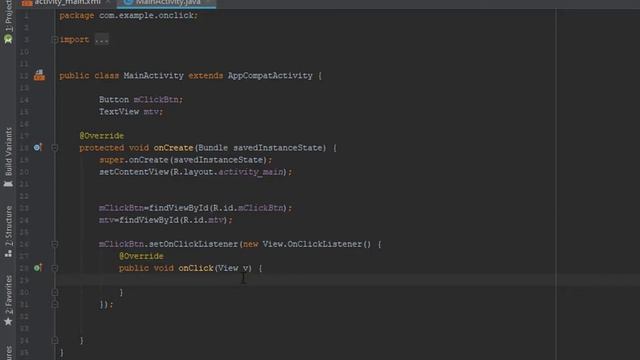Image resolution: width=640 pixels, height=360 pixels.
Task: Select the MainActivity.java tab
Action: click(167, 3)
